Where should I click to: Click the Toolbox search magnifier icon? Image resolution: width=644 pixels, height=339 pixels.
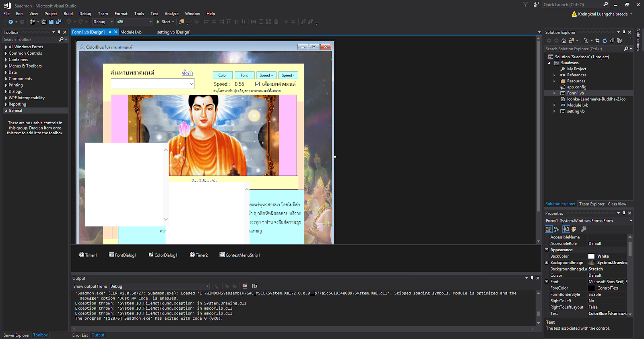tap(62, 39)
